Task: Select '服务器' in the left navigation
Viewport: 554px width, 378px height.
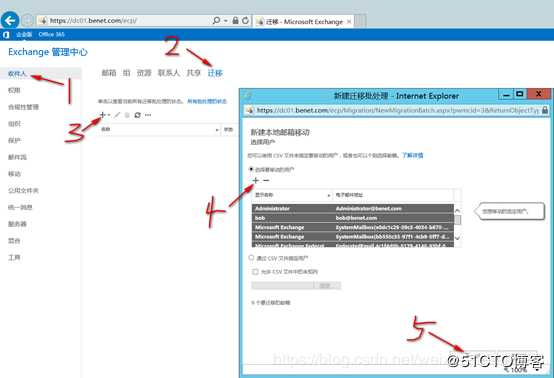Action: (17, 224)
